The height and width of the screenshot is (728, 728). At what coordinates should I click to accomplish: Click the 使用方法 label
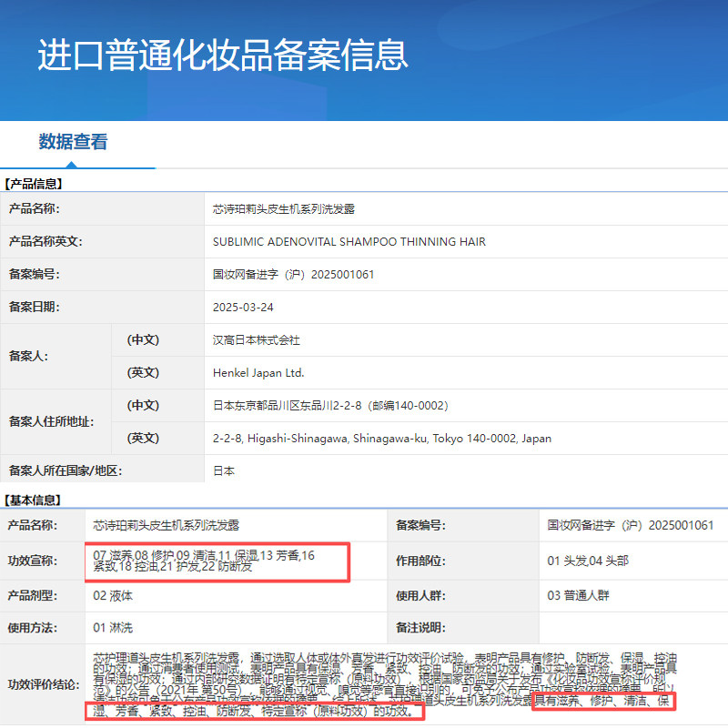tap(33, 628)
